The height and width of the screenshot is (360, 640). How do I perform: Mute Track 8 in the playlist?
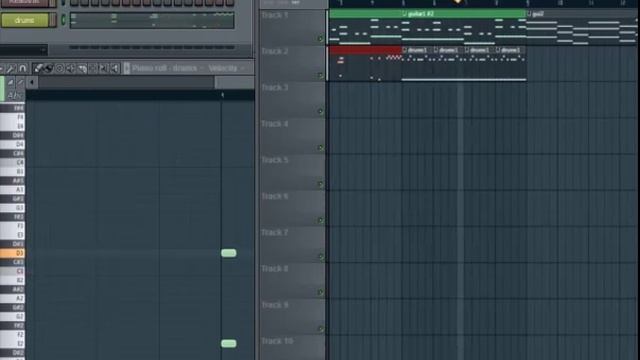320,292
